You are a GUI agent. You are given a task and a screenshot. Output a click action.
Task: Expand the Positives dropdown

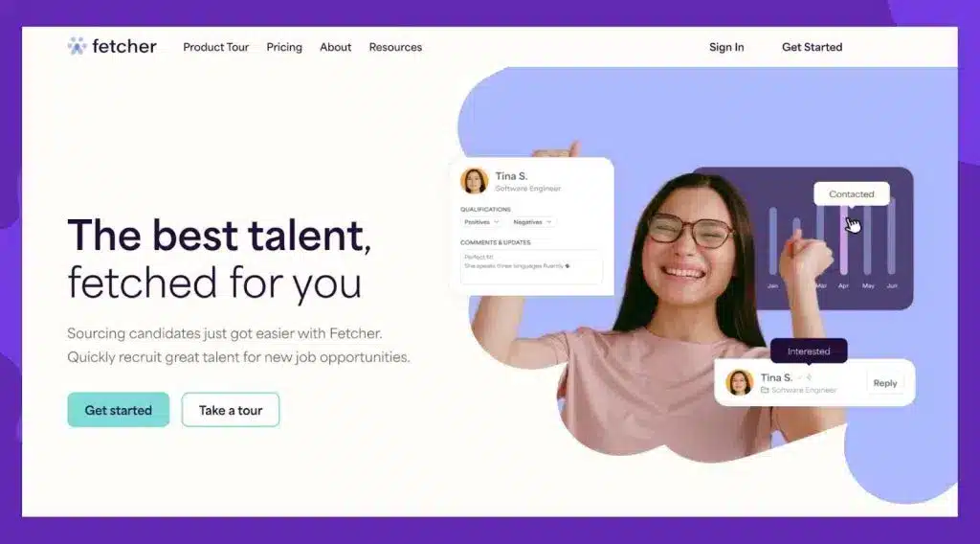[481, 222]
